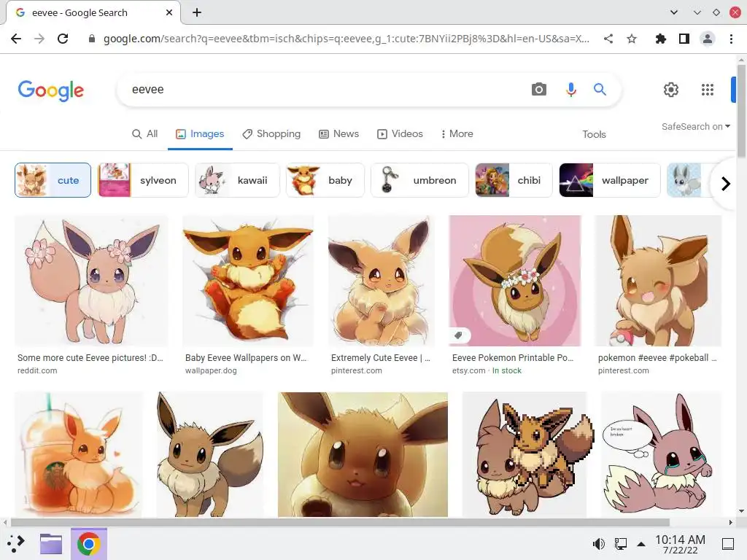Click product tag icon on etsy image
The height and width of the screenshot is (560, 747).
[x=458, y=335]
